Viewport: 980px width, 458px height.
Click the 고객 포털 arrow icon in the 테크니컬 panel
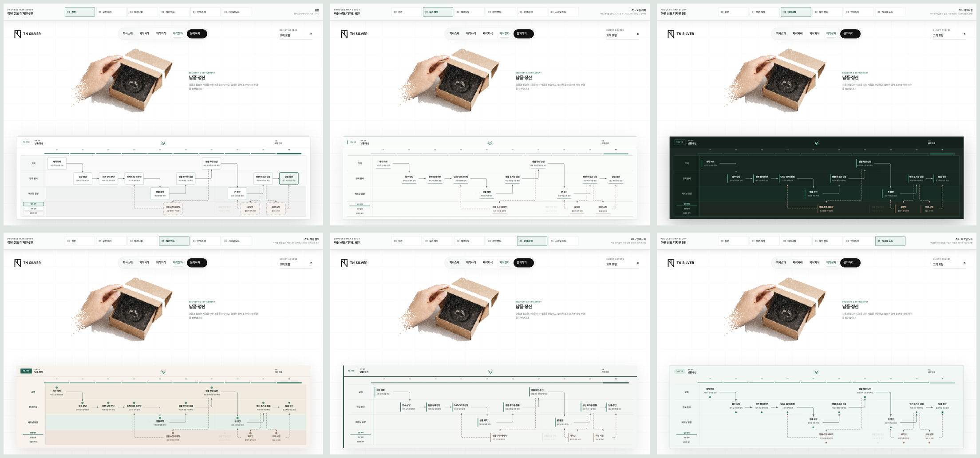coord(964,34)
